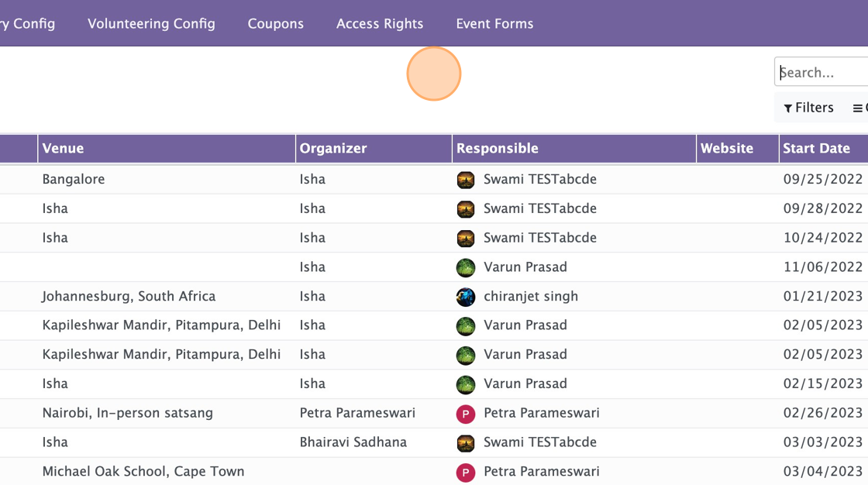Click the start date 10/24/2022
Viewport: 868px width, 485px height.
[822, 238]
